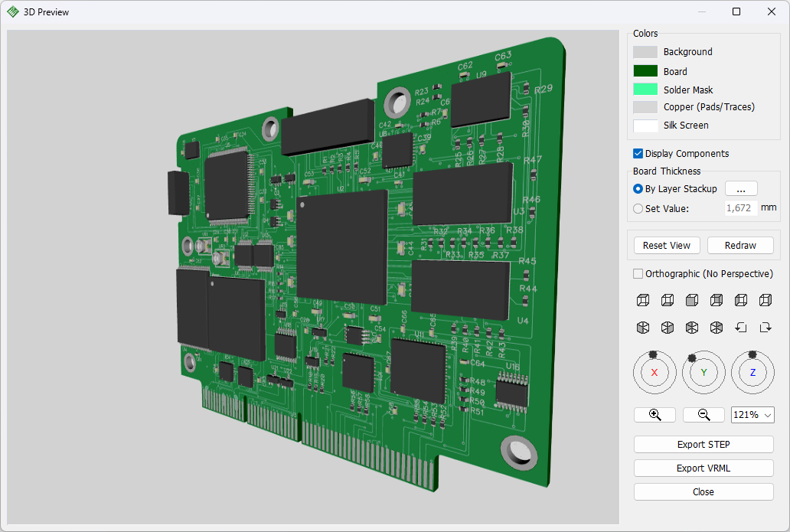Click the Y axis rotation dial
This screenshot has height=532, width=790.
pyautogui.click(x=703, y=372)
